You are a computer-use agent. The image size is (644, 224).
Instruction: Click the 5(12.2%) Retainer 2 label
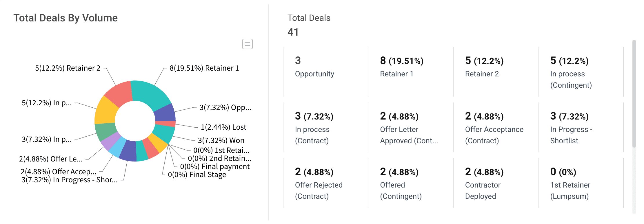tap(67, 68)
